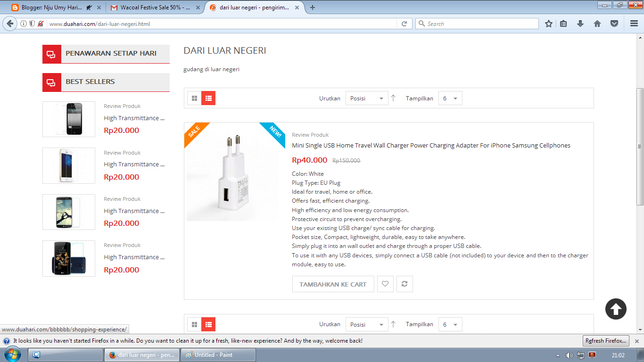Click Best Sellers heading
The image size is (644, 362).
(x=90, y=82)
